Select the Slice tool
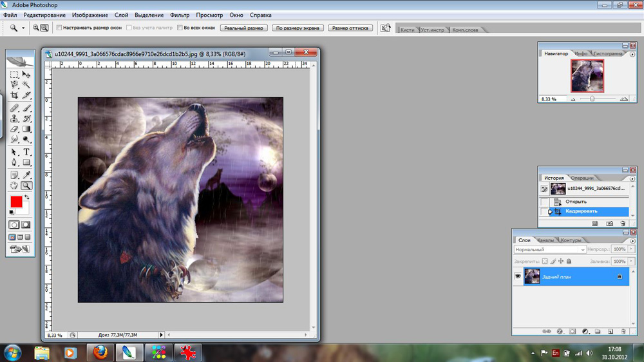The height and width of the screenshot is (362, 644). pyautogui.click(x=26, y=95)
